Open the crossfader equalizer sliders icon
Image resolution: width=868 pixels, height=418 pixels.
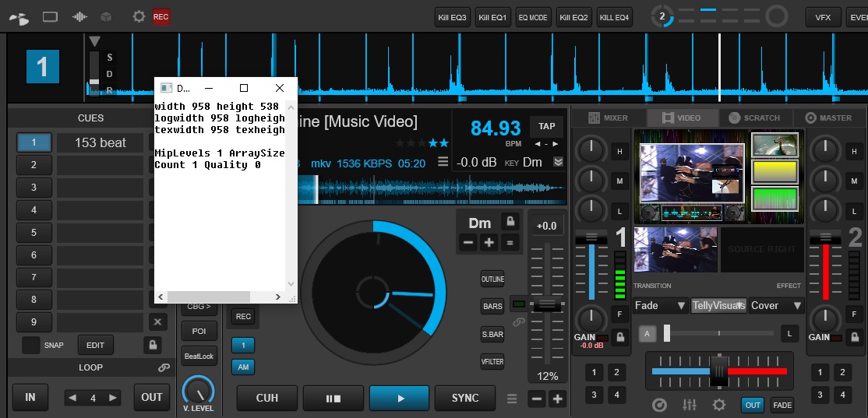690,405
